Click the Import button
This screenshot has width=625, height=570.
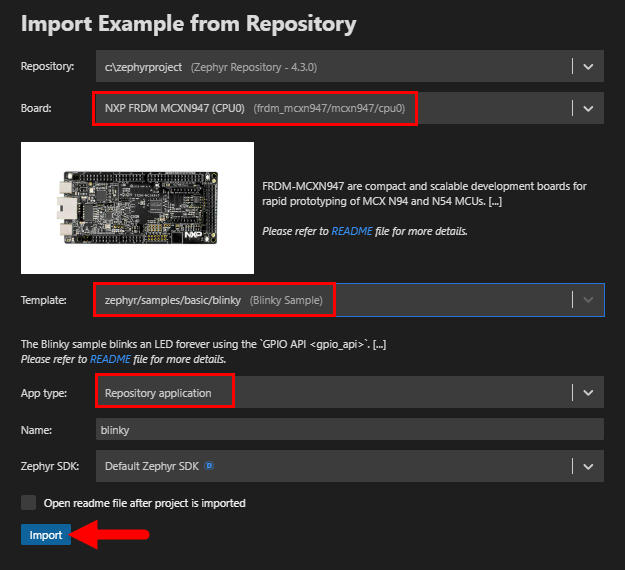(46, 535)
